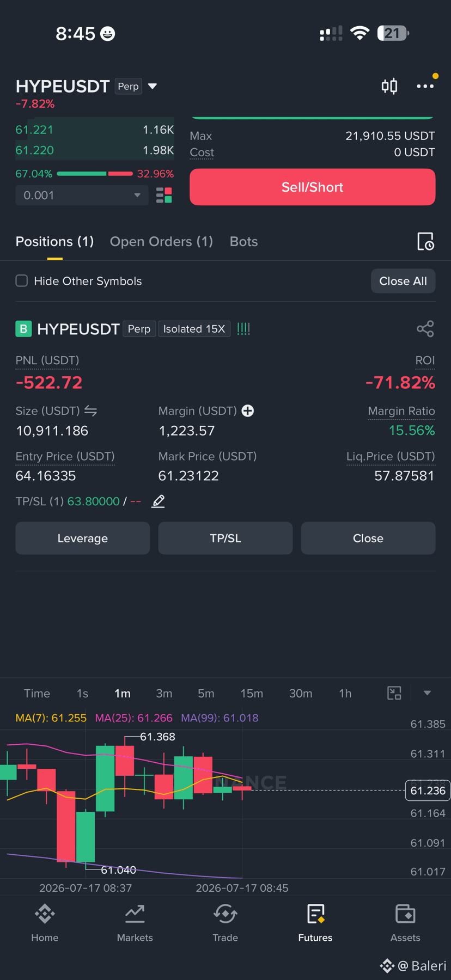Select the 5m chart interval
The width and height of the screenshot is (451, 980).
pos(206,693)
